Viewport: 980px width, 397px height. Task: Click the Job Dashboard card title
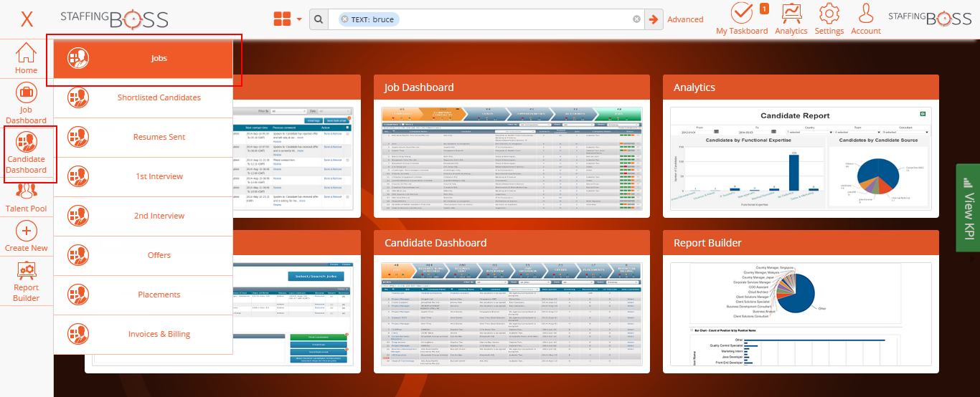tap(419, 87)
